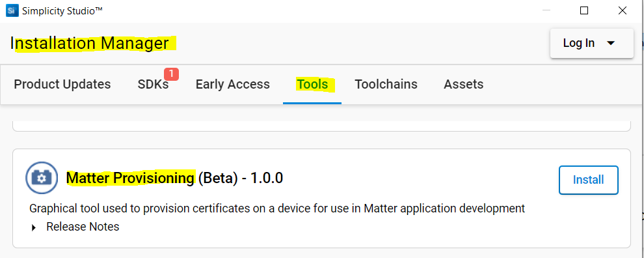Minimize the Simplicity Studio window
This screenshot has height=258, width=644.
tap(546, 10)
